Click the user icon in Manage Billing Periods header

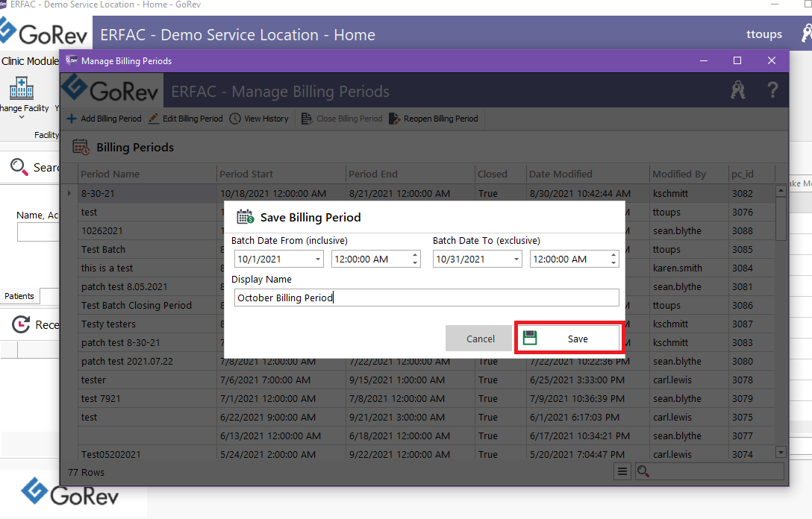[x=738, y=90]
